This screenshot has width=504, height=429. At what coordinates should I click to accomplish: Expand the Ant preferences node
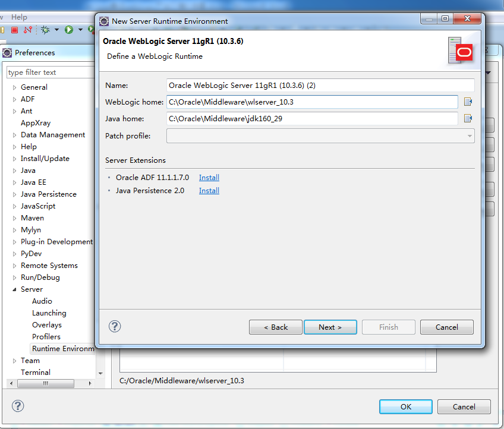pos(14,111)
